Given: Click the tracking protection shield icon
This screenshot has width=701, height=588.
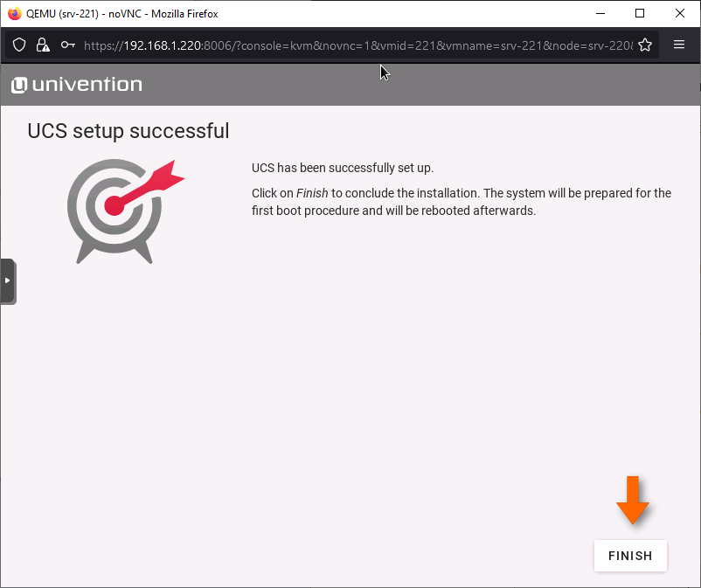Looking at the screenshot, I should point(19,45).
